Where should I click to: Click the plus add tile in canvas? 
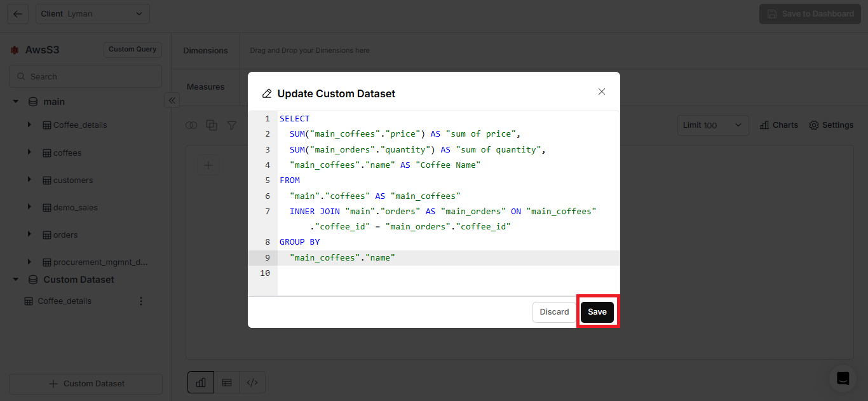pos(208,166)
